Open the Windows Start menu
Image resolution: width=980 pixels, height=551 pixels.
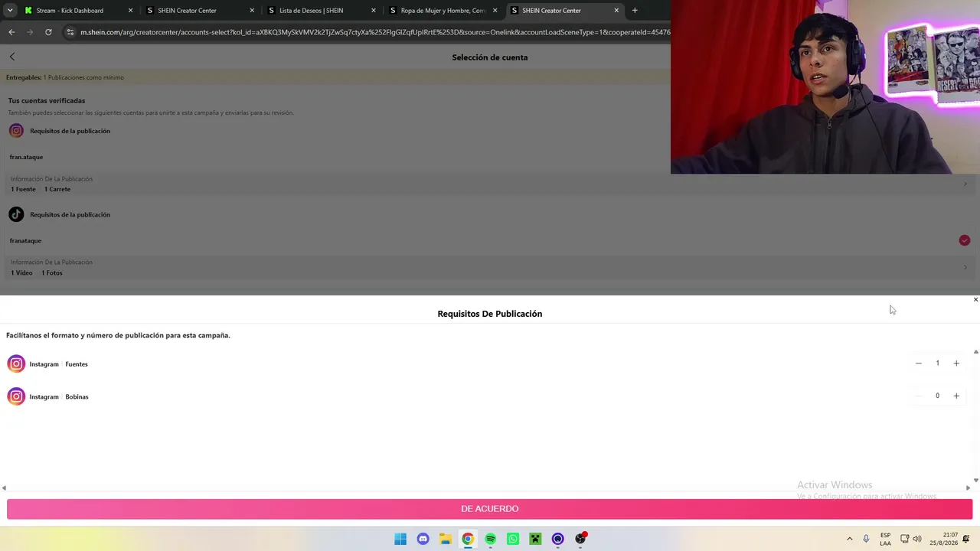[x=400, y=539]
